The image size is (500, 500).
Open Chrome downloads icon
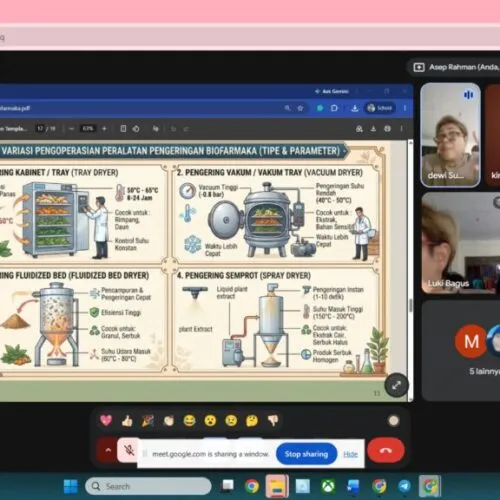click(355, 108)
